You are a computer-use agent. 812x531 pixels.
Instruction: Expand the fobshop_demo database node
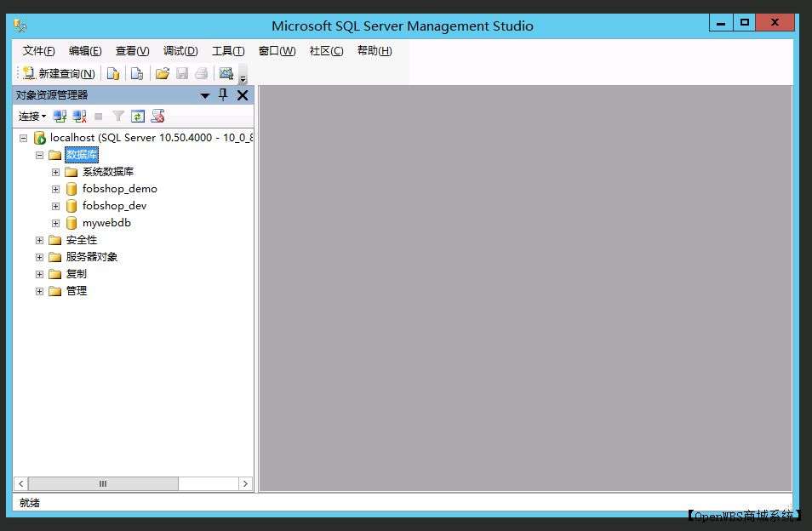pyautogui.click(x=55, y=188)
